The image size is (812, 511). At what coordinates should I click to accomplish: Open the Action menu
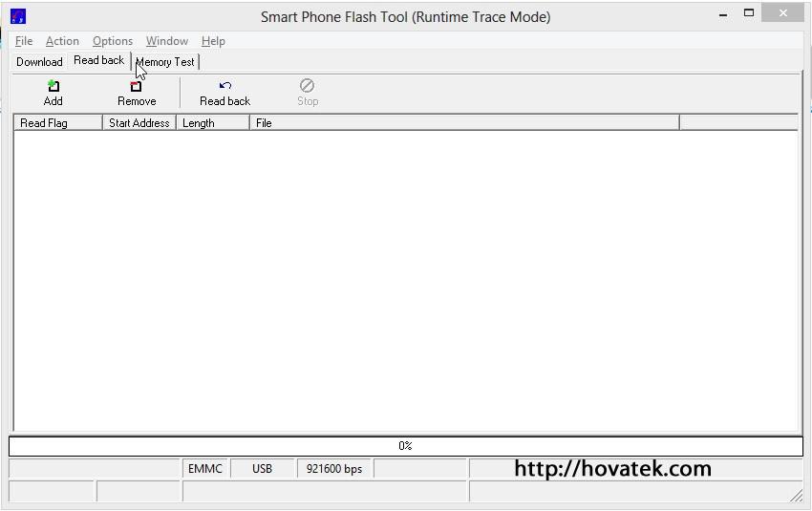tap(62, 41)
